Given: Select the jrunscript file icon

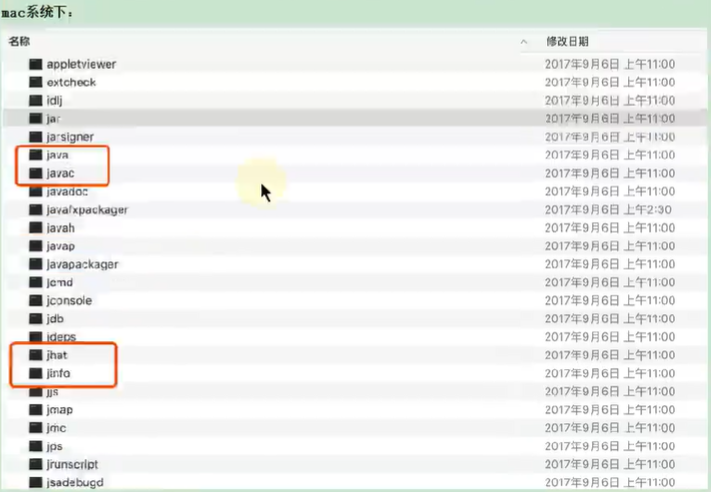Looking at the screenshot, I should (x=36, y=464).
